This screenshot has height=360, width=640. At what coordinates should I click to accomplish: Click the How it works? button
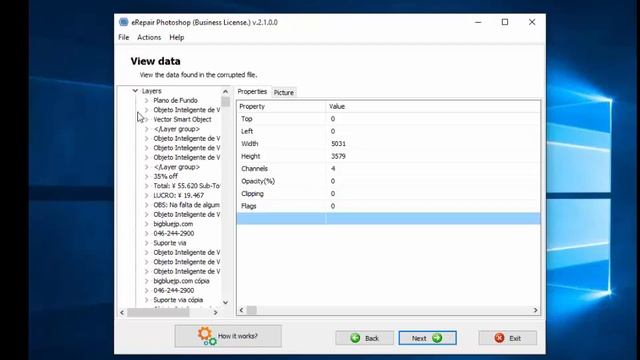click(x=228, y=336)
